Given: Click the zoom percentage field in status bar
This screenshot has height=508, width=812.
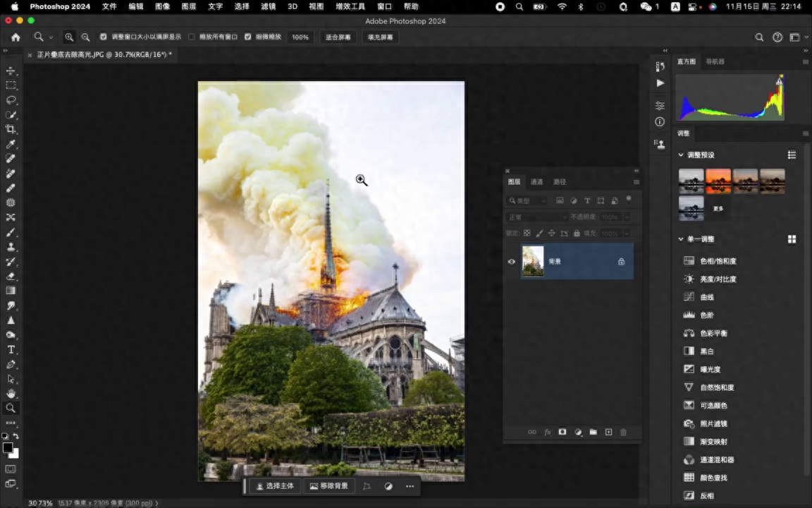Looking at the screenshot, I should [40, 503].
